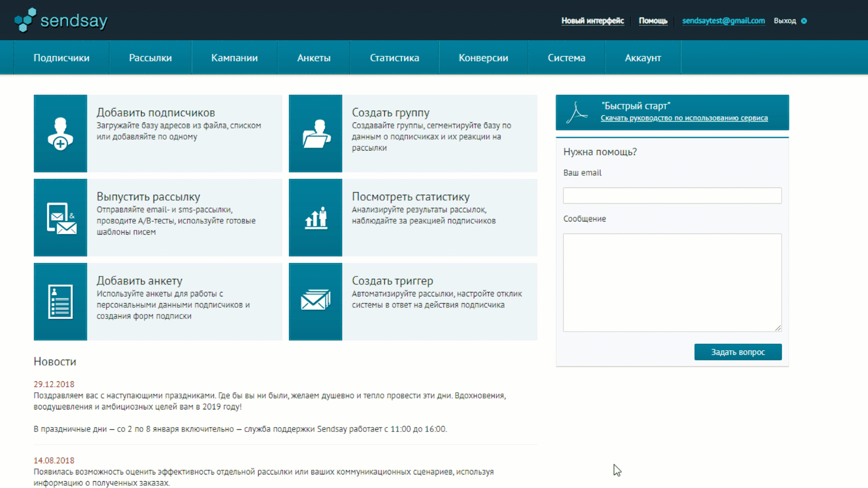The height and width of the screenshot is (488, 868).
Task: Open the Аккаунт menu
Action: 643,58
